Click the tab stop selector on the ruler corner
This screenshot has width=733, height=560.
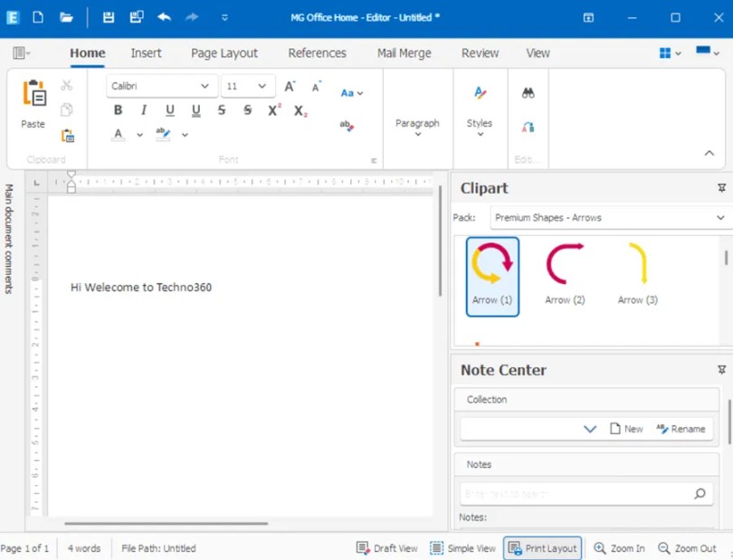click(x=36, y=183)
